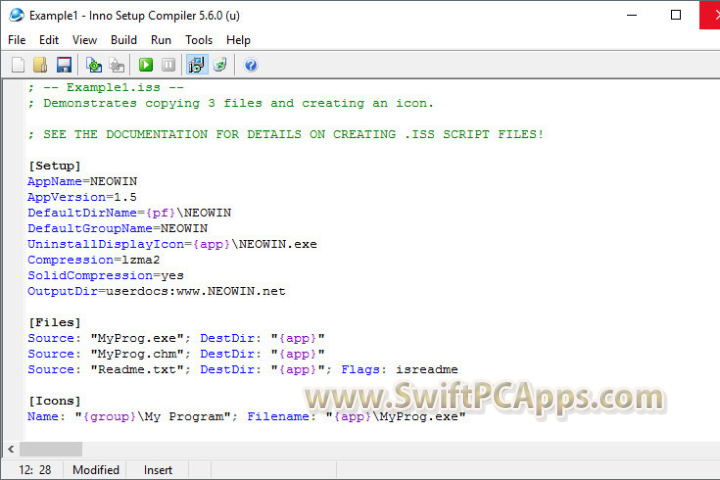Click the [Files] section header
This screenshot has width=720, height=480.
[54, 322]
